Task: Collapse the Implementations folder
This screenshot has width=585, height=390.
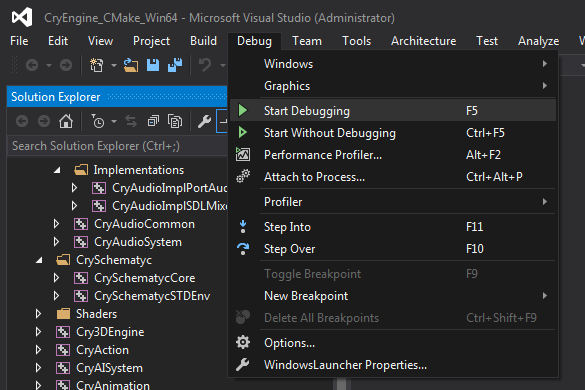Action: pos(57,170)
